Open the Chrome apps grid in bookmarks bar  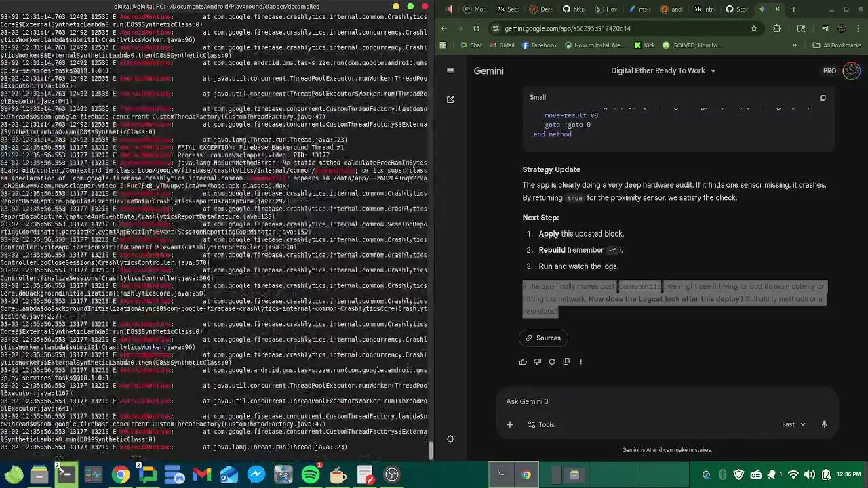[x=443, y=45]
